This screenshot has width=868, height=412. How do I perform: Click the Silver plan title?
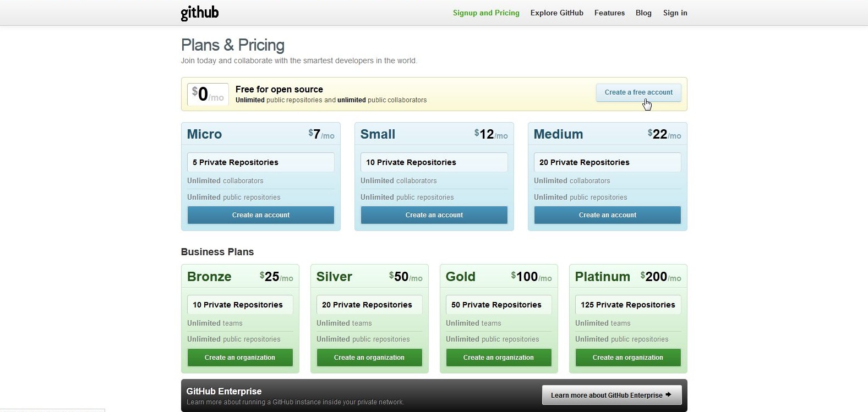[x=334, y=277]
